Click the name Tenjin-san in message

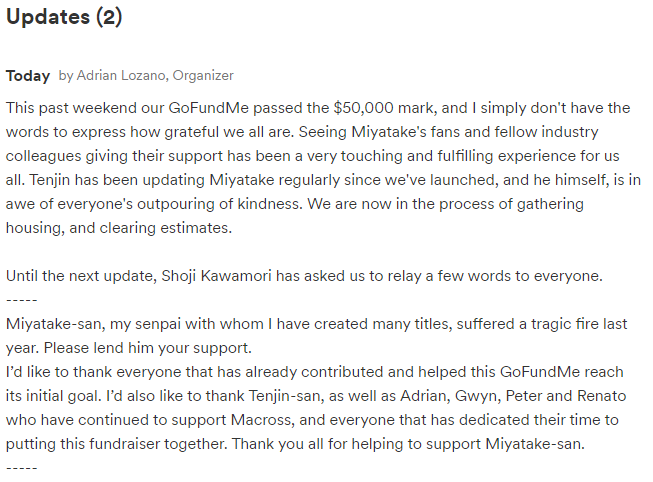click(x=286, y=396)
